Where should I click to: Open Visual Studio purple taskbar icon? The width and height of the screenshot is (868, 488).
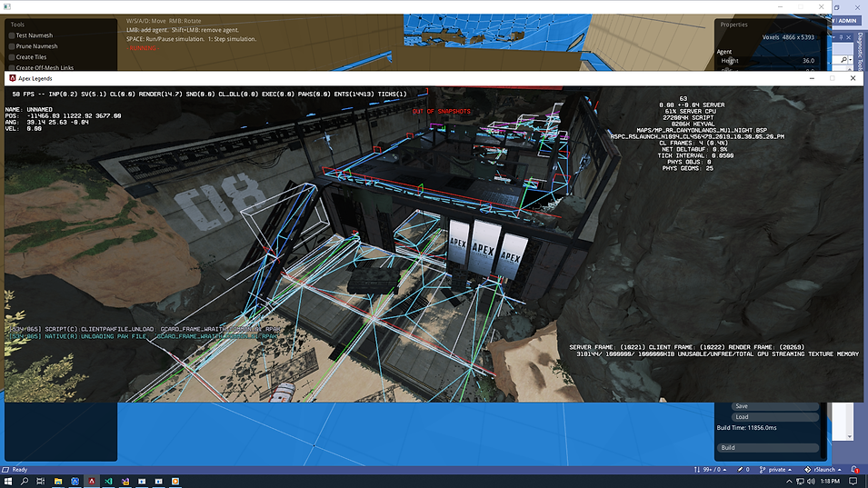125,482
